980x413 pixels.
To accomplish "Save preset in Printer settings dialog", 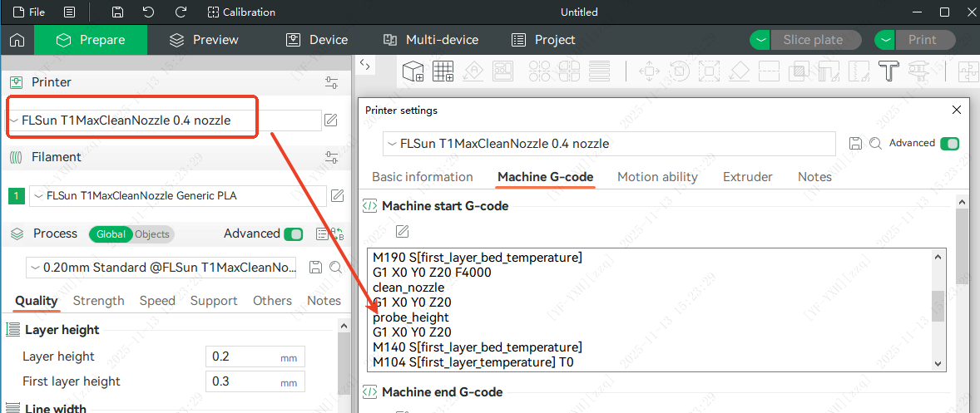I will tap(855, 144).
